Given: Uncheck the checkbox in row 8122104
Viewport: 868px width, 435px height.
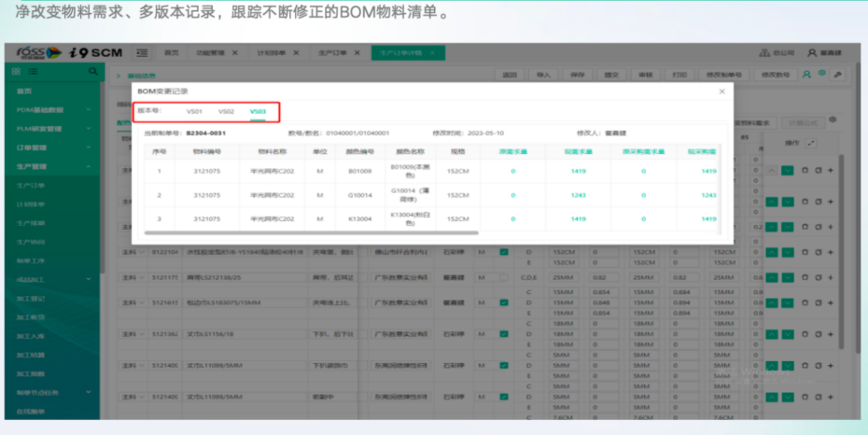Looking at the screenshot, I should [x=504, y=252].
